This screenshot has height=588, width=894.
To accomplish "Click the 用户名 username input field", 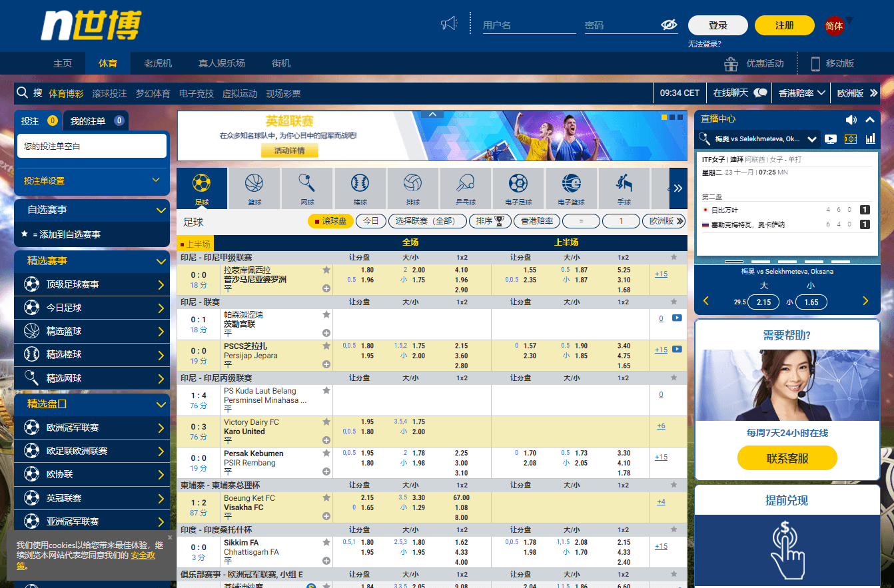I will (529, 25).
